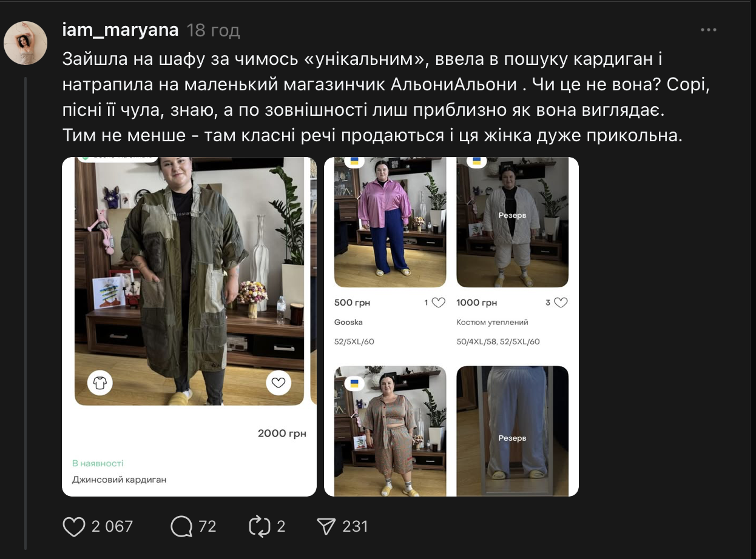Open iam_maryana's profile picture
This screenshot has width=756, height=559.
point(25,43)
